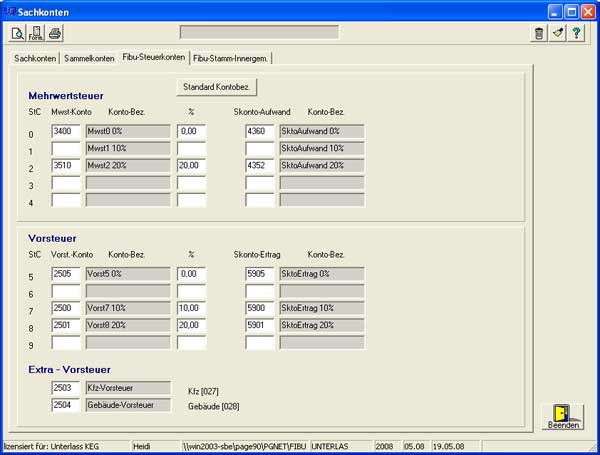Viewport: 600px width, 455px height.
Task: Click the brush clear icon
Action: click(558, 33)
